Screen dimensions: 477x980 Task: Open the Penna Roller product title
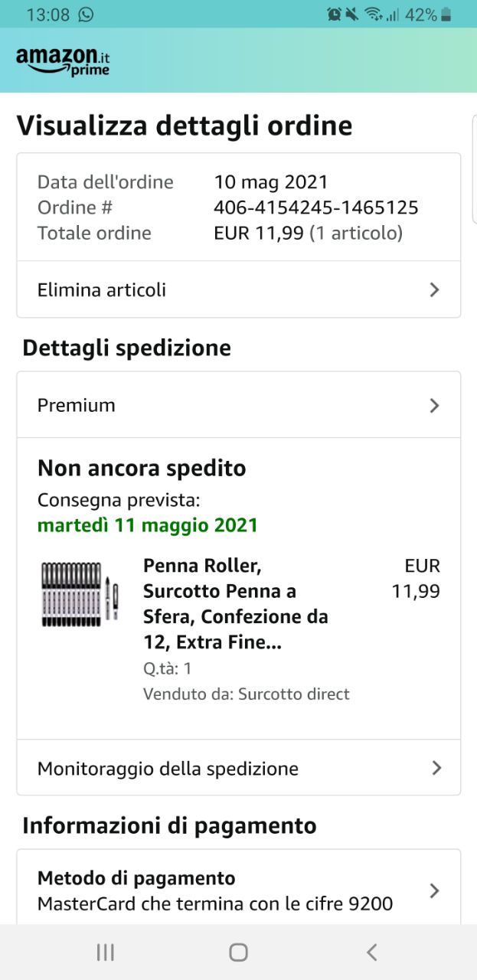coord(235,604)
